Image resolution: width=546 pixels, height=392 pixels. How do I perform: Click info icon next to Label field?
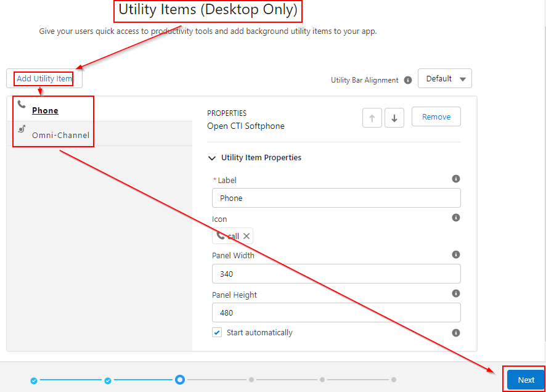tap(456, 179)
